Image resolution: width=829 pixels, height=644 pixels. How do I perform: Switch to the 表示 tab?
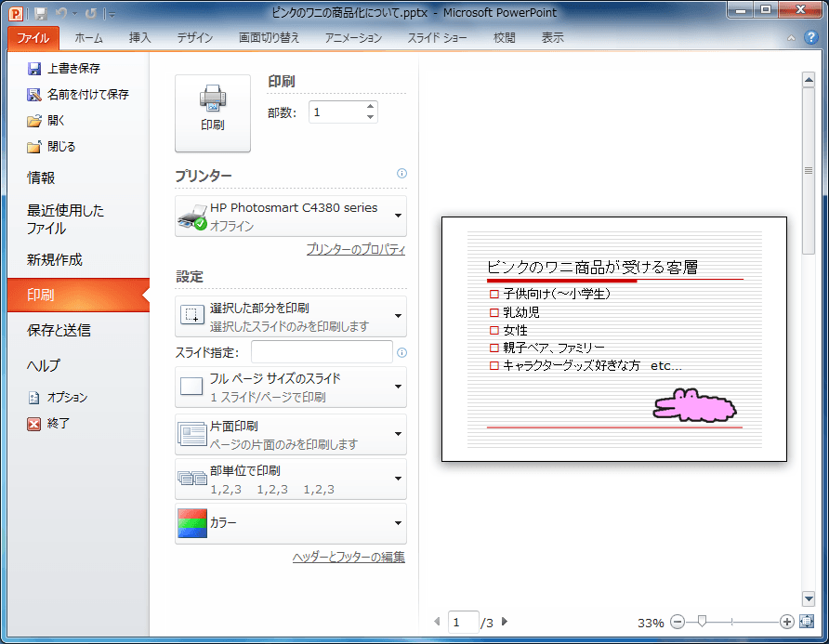[x=552, y=38]
